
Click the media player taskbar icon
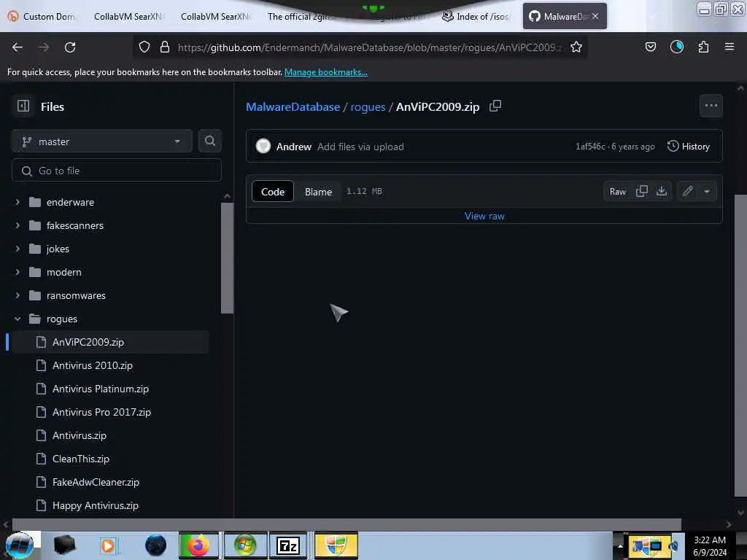[108, 545]
